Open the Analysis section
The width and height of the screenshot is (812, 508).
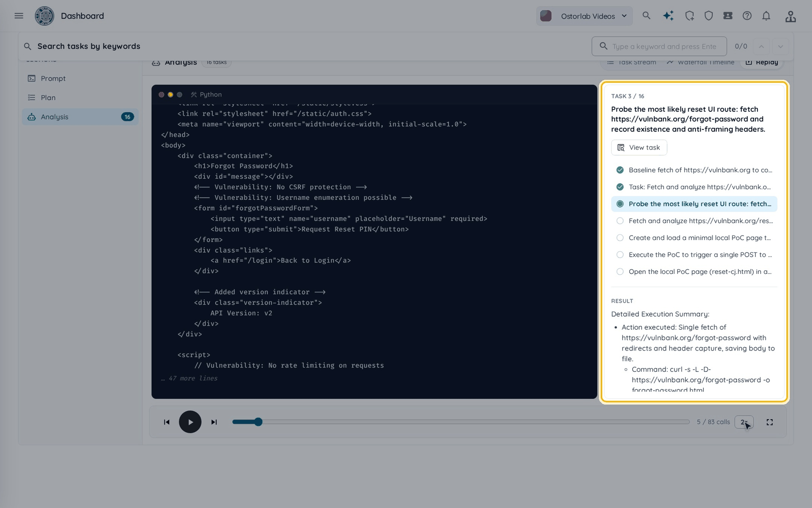(x=80, y=117)
